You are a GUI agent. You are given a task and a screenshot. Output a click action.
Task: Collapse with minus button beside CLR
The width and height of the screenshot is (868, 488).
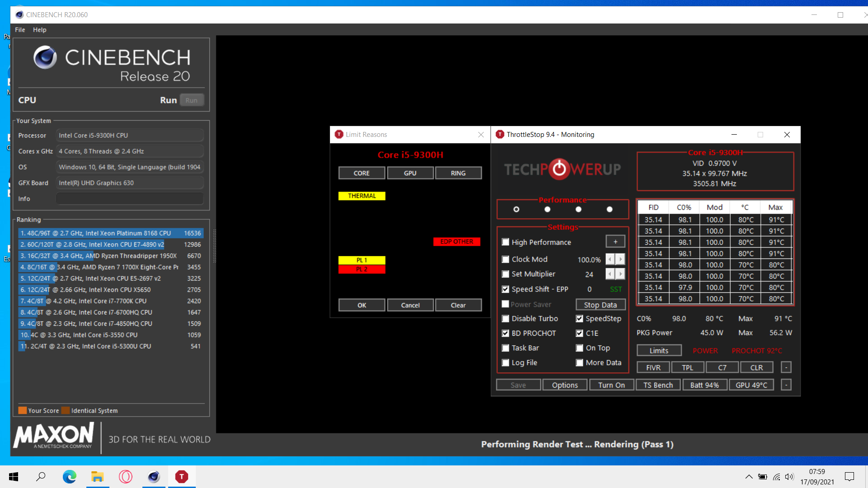(786, 367)
